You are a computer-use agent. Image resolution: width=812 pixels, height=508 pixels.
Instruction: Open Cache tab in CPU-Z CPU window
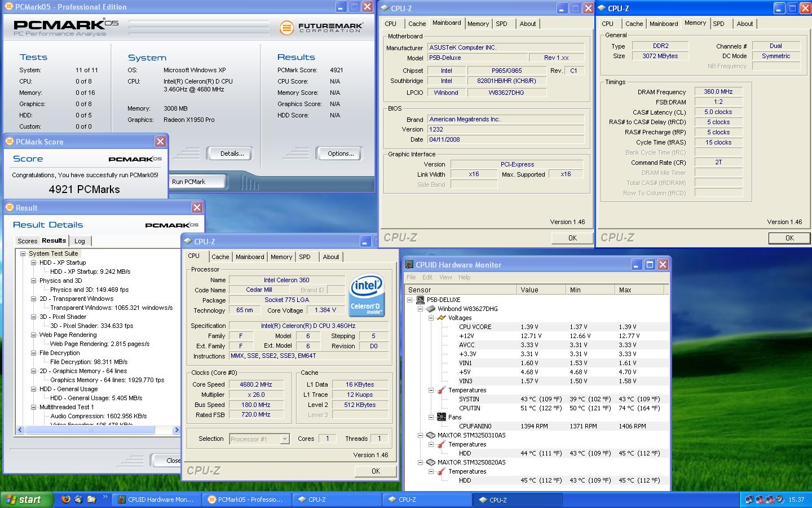pos(220,257)
